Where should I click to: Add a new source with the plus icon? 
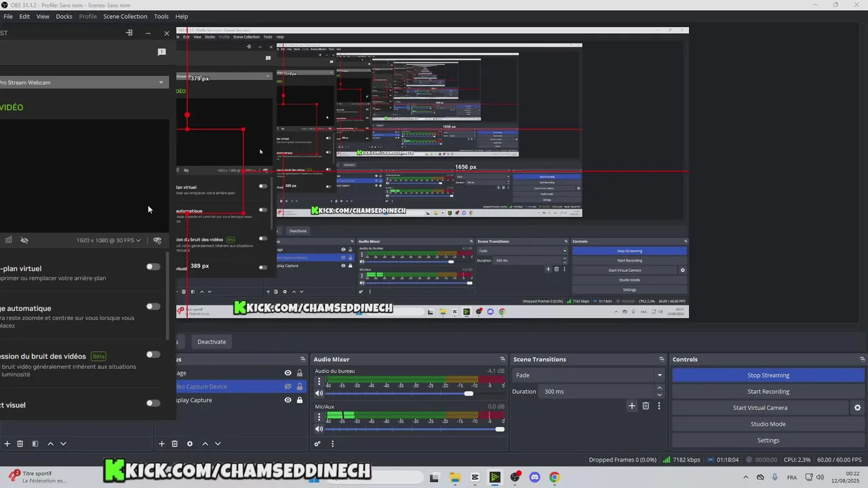click(x=161, y=444)
